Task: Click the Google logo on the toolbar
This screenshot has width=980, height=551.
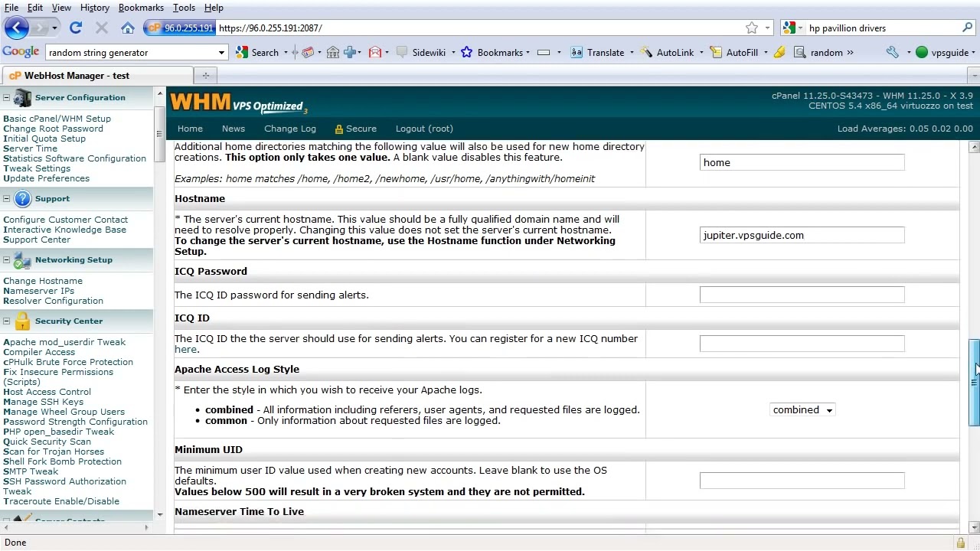Action: (21, 52)
